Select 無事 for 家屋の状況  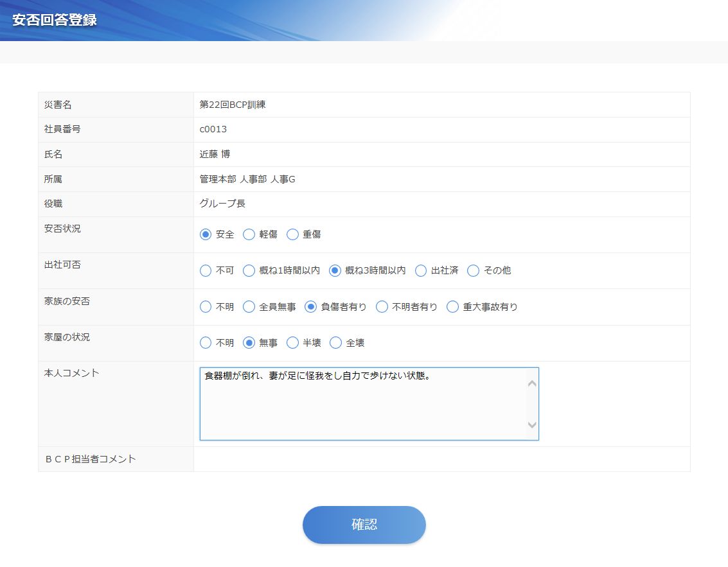click(x=249, y=343)
